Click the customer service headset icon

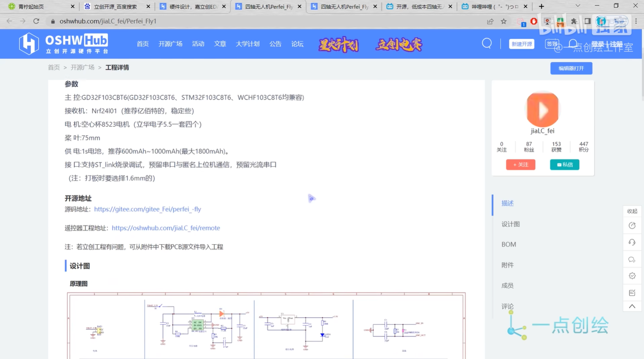click(632, 243)
